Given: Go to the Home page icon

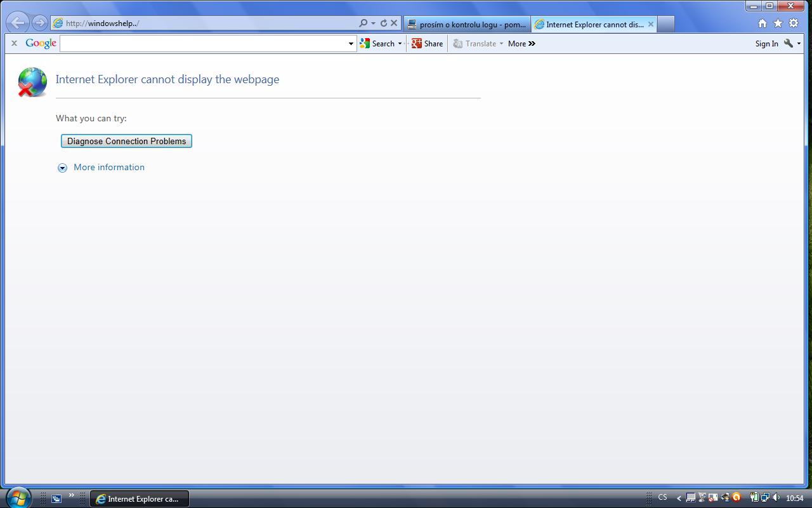Looking at the screenshot, I should click(763, 23).
